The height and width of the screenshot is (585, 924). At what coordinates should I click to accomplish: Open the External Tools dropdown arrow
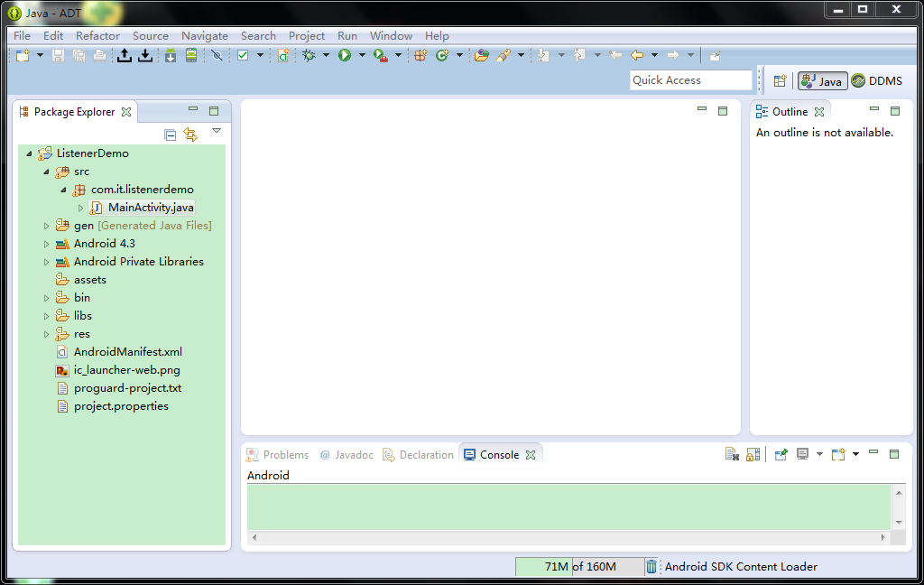398,55
